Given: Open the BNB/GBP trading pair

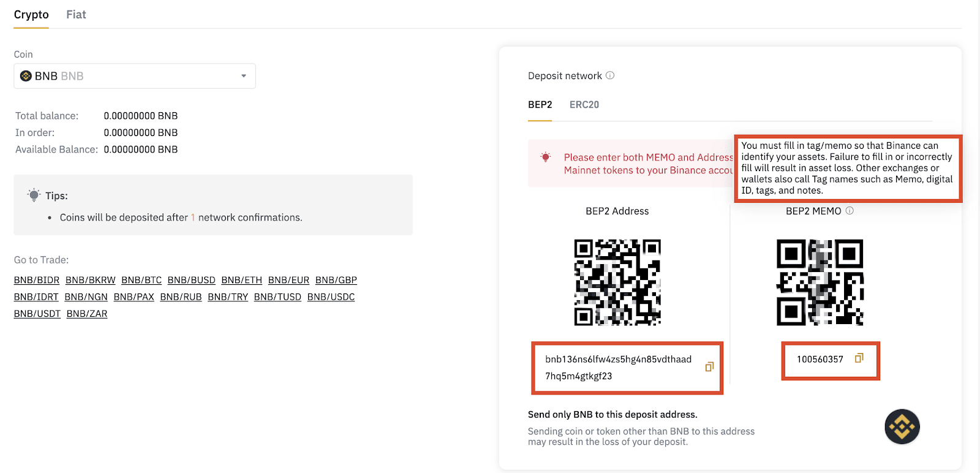Looking at the screenshot, I should coord(336,280).
